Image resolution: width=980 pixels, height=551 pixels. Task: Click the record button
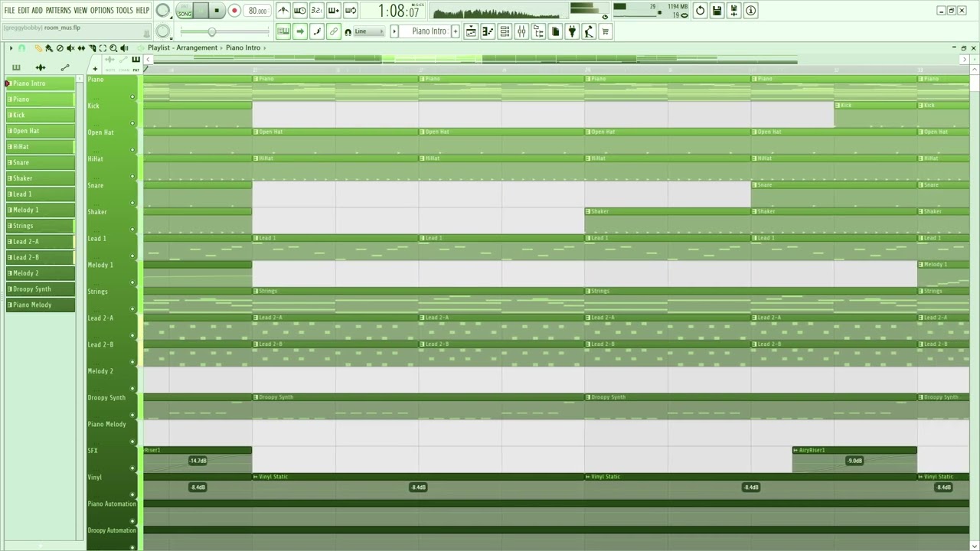[234, 11]
